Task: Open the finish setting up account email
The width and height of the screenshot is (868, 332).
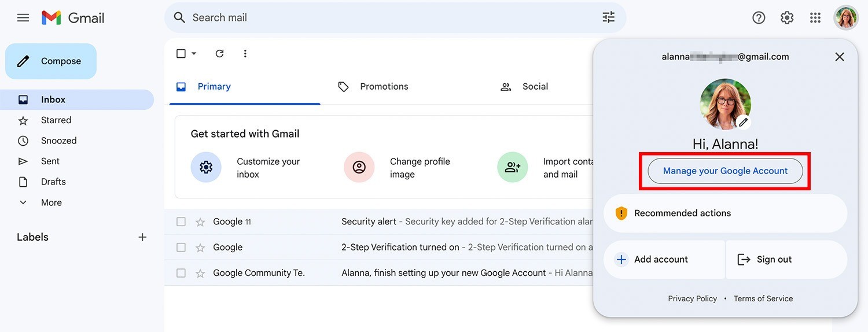Action: [x=380, y=273]
